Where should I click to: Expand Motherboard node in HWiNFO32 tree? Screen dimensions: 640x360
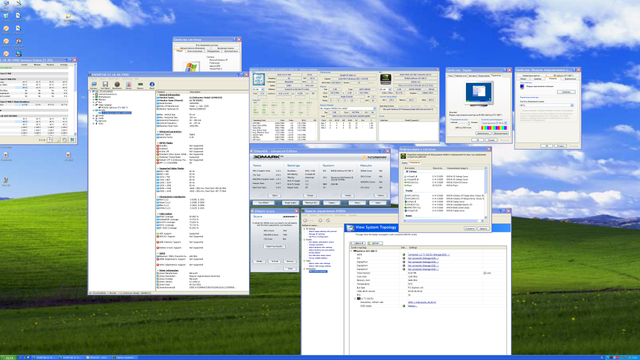93,97
